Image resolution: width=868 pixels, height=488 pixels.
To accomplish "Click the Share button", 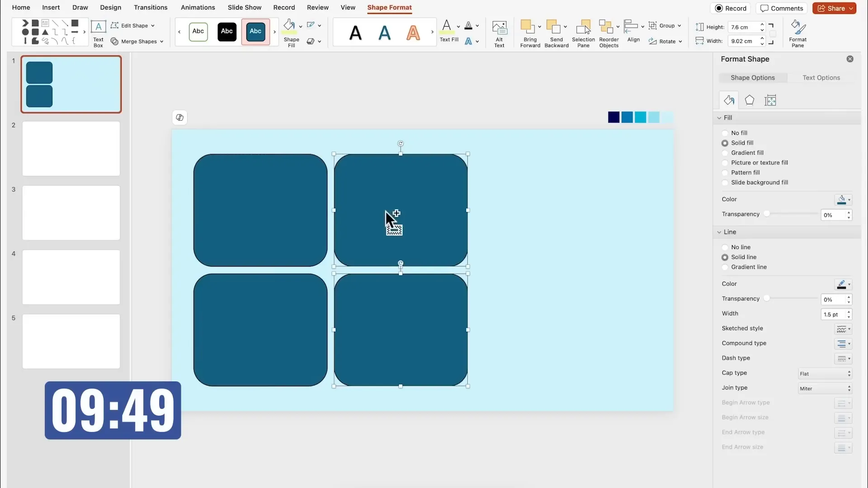I will pyautogui.click(x=834, y=8).
